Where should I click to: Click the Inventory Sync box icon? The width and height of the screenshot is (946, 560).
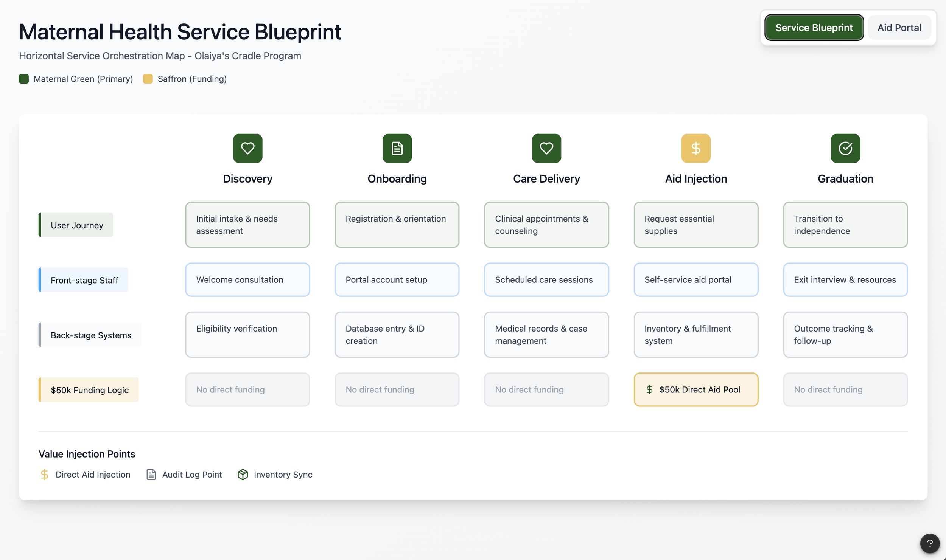[x=243, y=474]
